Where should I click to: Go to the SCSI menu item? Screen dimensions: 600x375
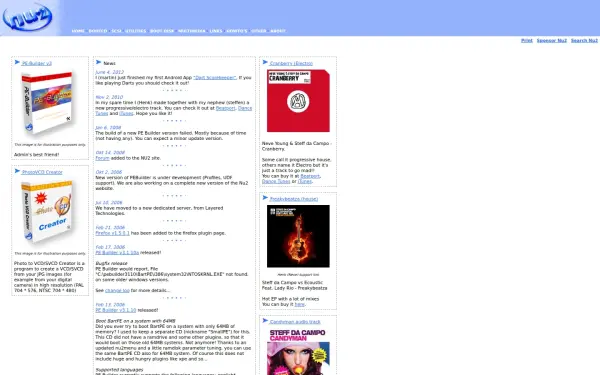pos(116,31)
